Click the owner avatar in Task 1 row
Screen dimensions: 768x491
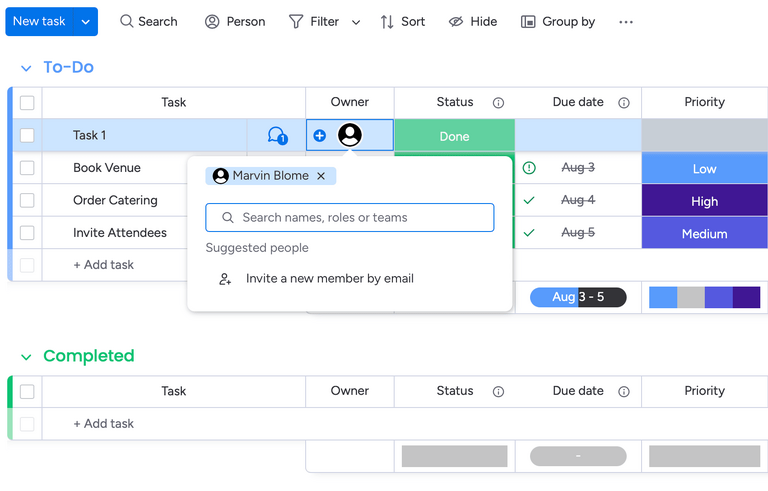pos(350,135)
